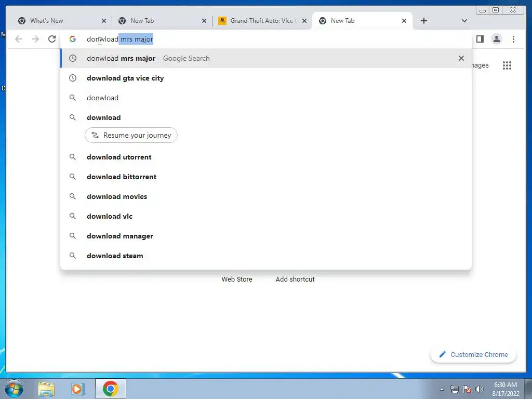Click the address bar search text

pos(120,39)
